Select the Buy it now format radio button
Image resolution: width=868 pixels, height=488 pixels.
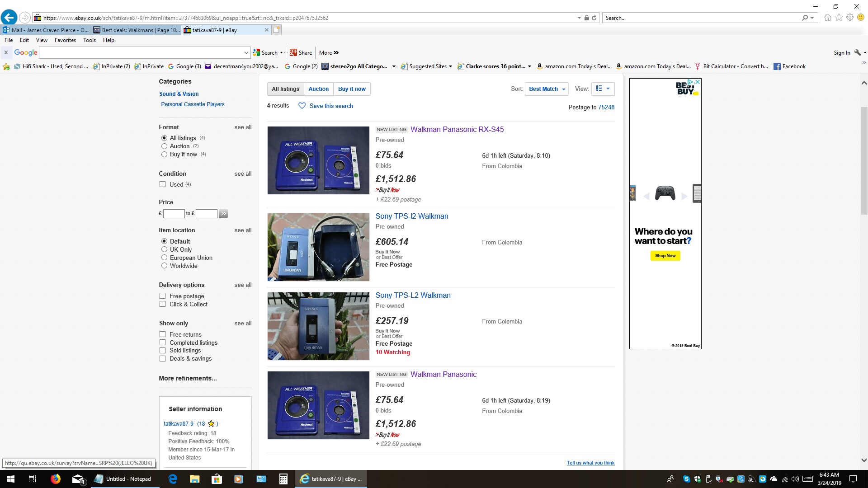(x=164, y=154)
